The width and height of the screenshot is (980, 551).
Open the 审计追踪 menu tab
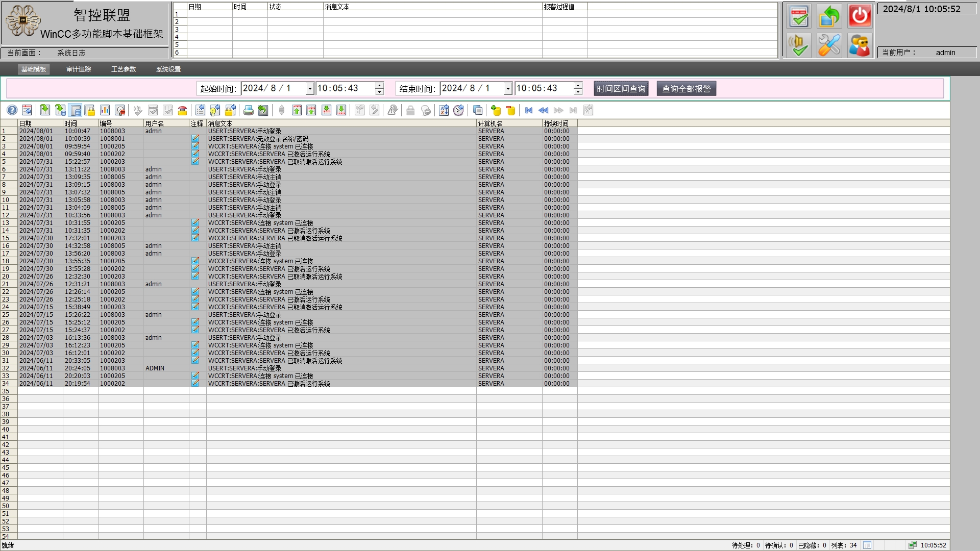click(79, 69)
